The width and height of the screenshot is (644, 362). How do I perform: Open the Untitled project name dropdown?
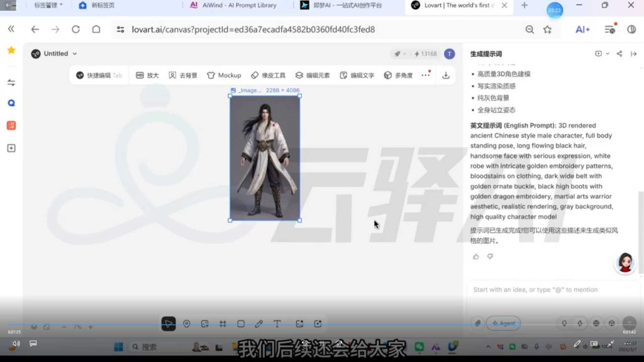(71, 53)
